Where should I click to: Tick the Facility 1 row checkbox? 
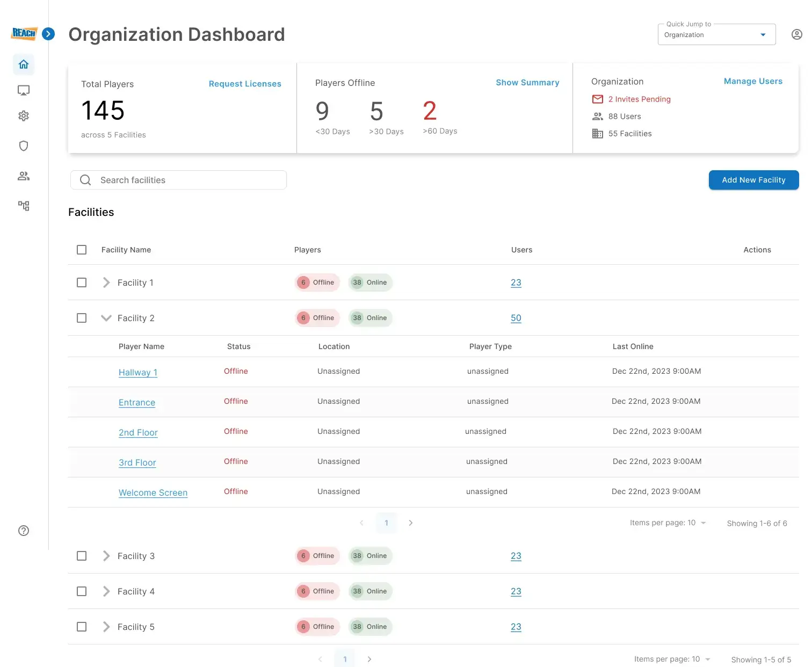(x=81, y=282)
